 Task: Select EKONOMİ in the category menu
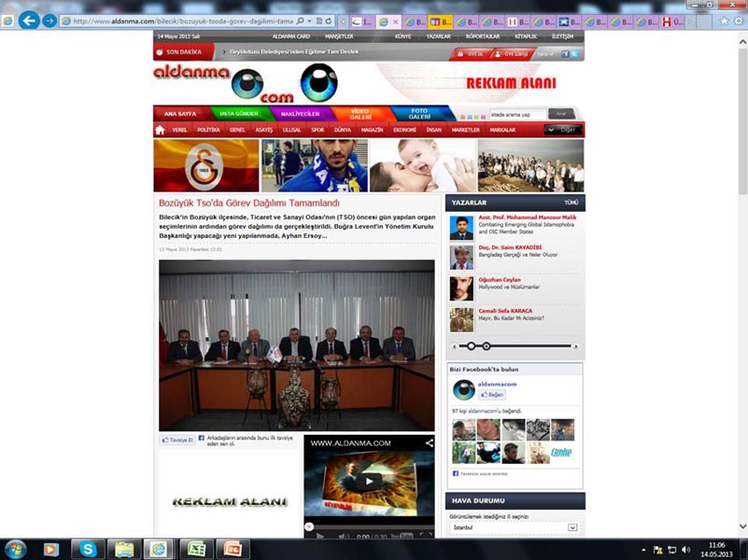[x=404, y=130]
